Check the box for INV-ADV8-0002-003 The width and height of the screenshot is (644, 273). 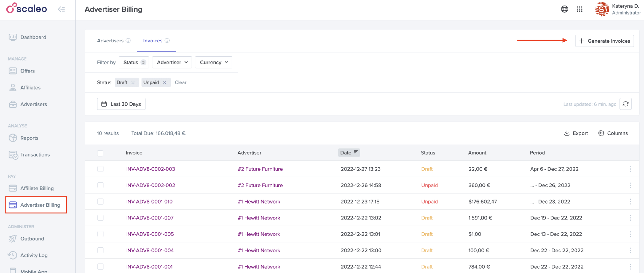pyautogui.click(x=101, y=169)
